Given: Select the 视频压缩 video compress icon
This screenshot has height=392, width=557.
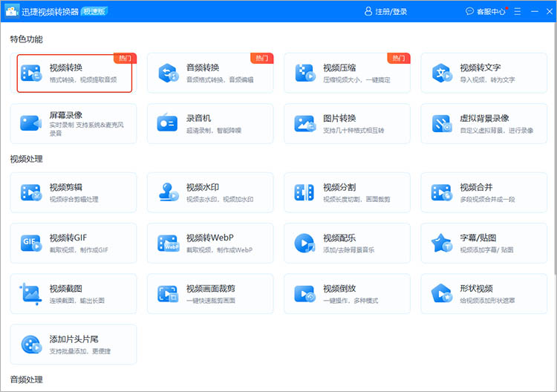Looking at the screenshot, I should coord(305,73).
